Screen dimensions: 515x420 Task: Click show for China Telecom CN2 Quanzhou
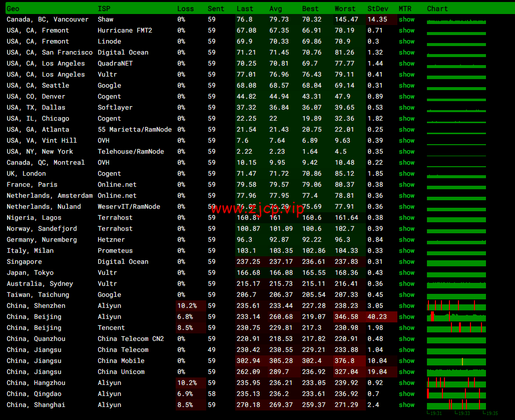click(x=406, y=339)
